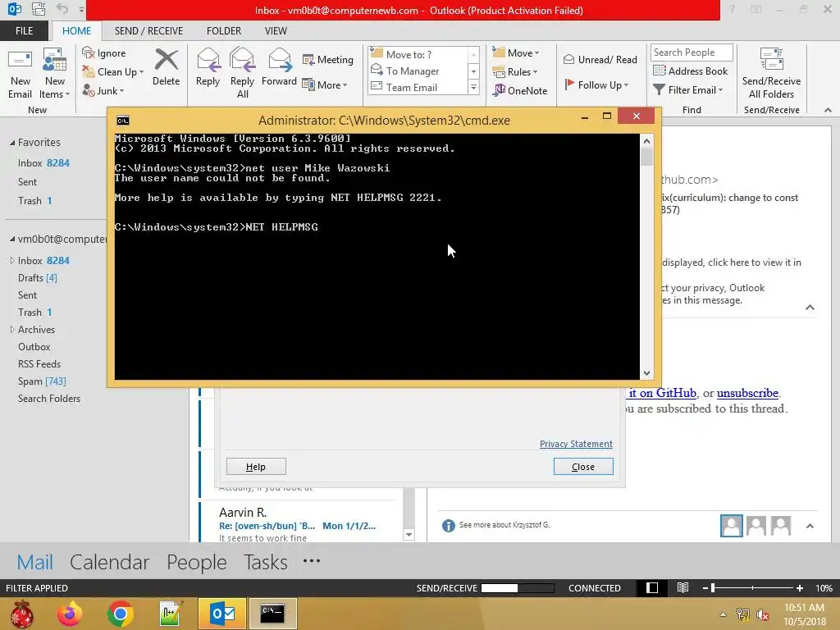Click the Close button in dialog
The width and height of the screenshot is (840, 630).
click(x=583, y=467)
